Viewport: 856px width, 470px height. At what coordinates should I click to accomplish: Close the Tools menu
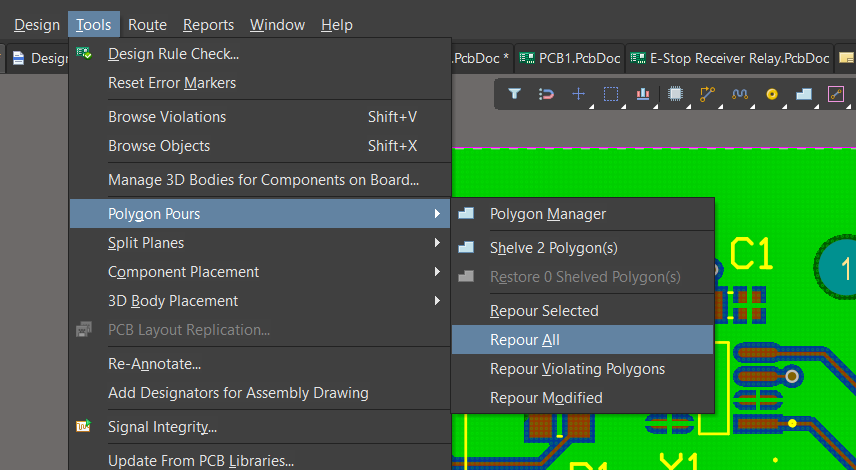[x=94, y=25]
